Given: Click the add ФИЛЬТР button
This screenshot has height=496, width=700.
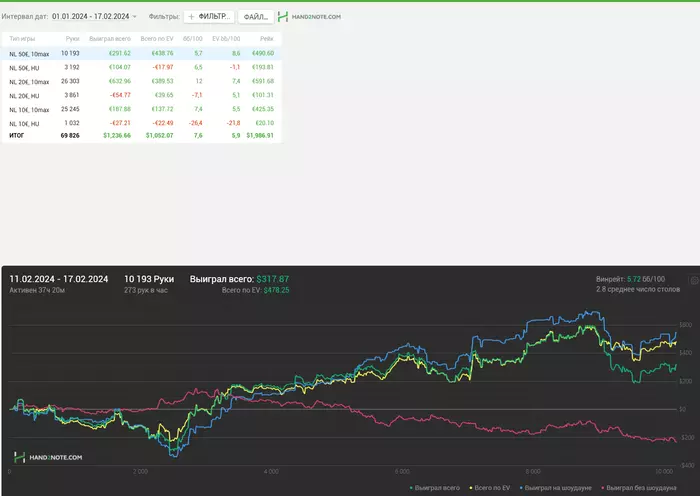Looking at the screenshot, I should coord(209,17).
